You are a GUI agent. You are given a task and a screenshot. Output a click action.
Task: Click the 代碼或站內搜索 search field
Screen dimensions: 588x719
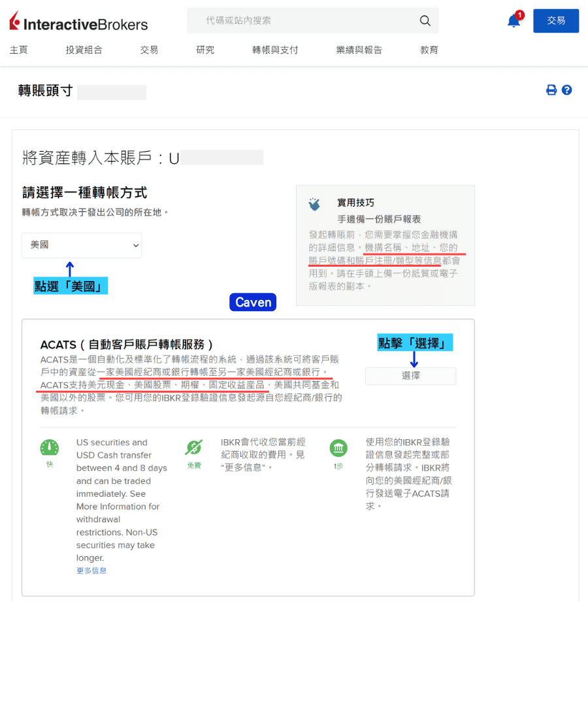[x=294, y=21]
